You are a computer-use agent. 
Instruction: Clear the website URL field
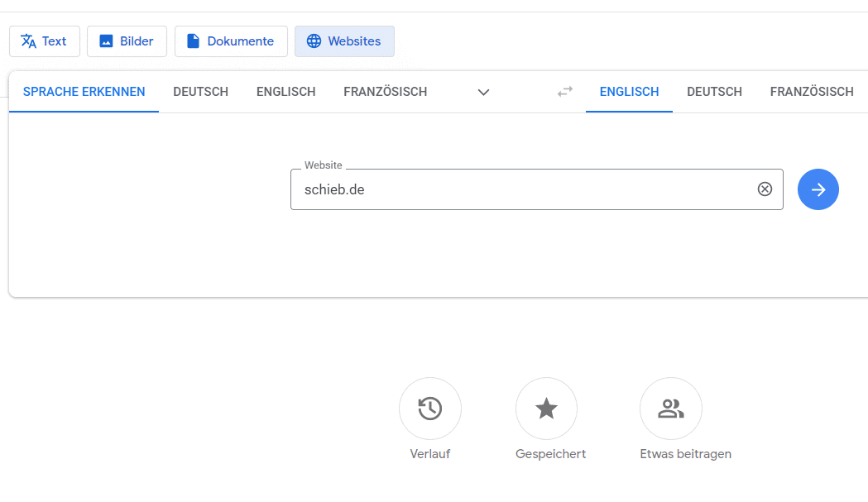coord(765,189)
